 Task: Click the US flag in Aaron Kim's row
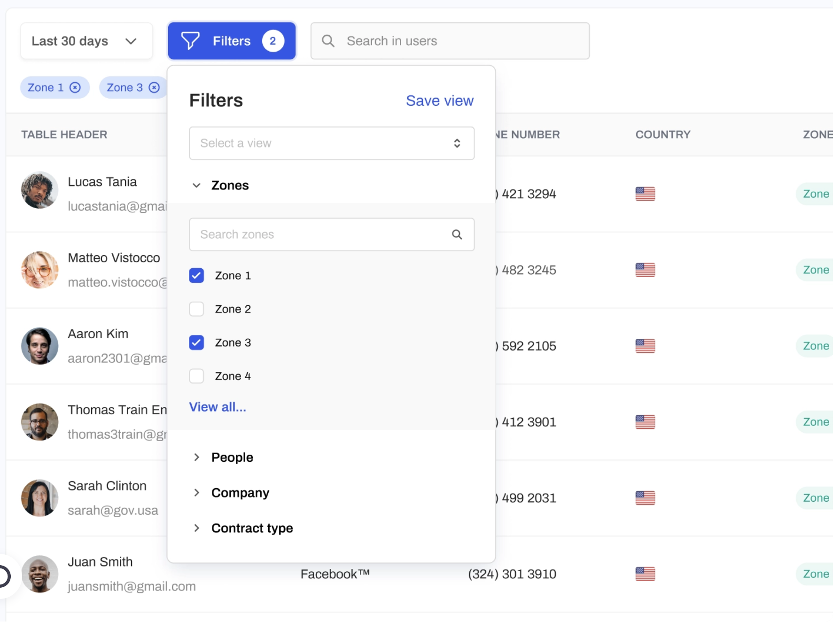[x=645, y=346]
